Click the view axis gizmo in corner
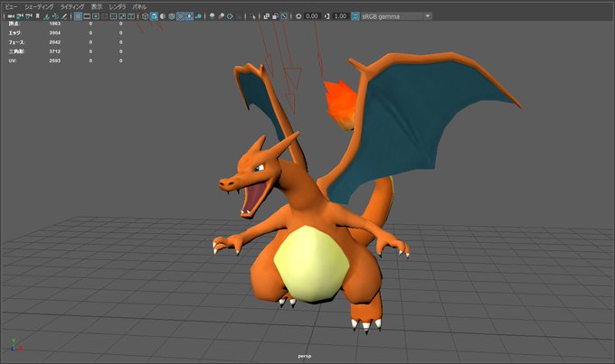The height and width of the screenshot is (364, 615). 14,345
